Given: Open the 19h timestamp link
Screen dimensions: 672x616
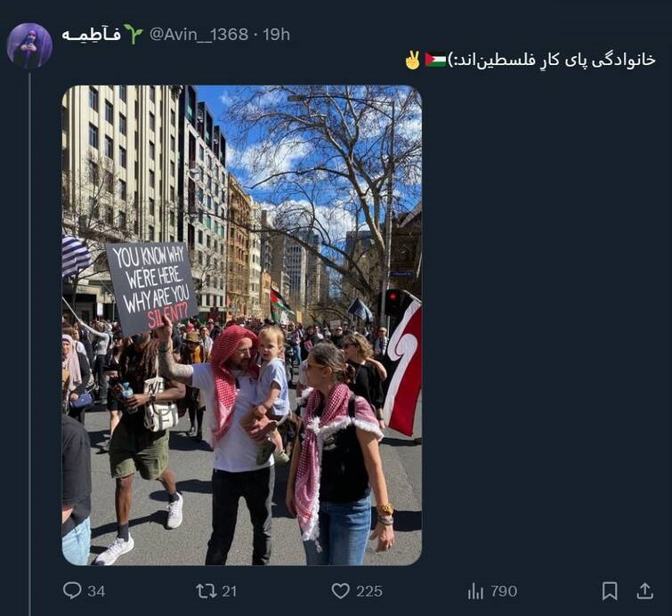Looking at the screenshot, I should tap(277, 35).
